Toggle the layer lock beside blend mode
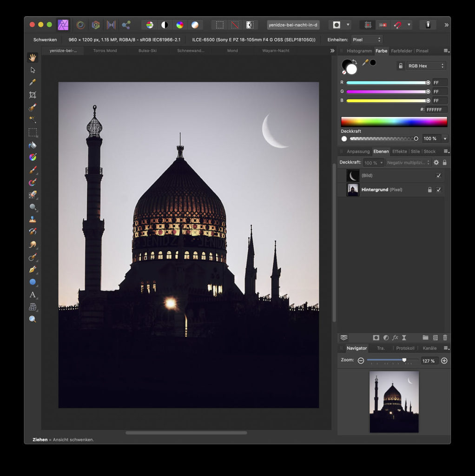This screenshot has width=475, height=476. click(x=445, y=163)
